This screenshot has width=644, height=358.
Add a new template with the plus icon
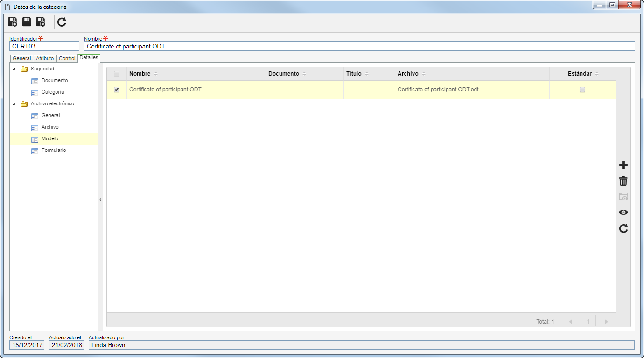pos(623,165)
